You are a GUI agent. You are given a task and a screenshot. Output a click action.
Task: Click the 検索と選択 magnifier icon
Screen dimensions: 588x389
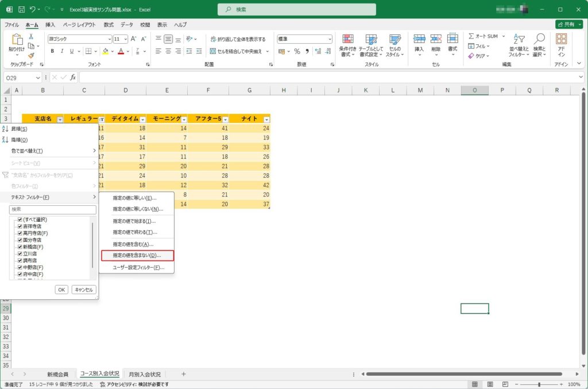tap(539, 38)
